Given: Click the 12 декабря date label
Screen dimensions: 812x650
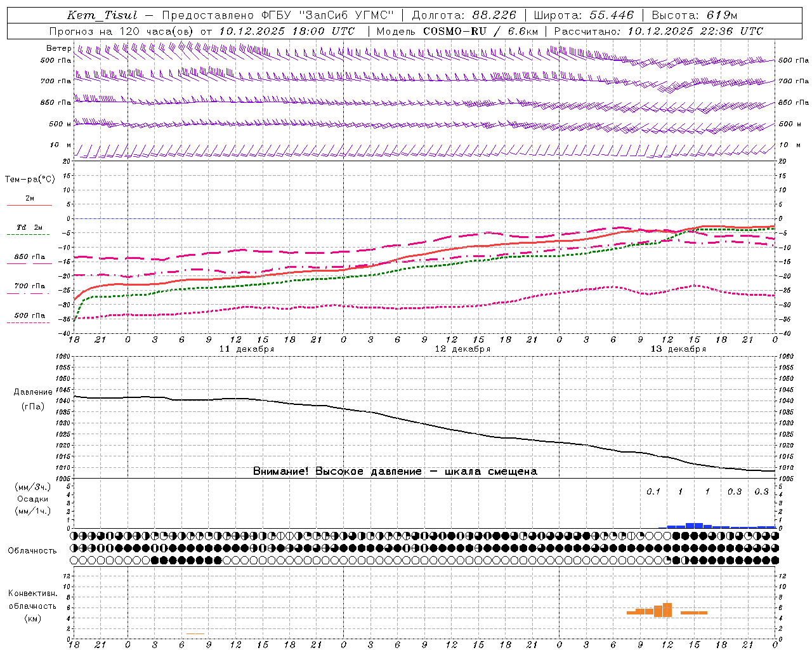Looking at the screenshot, I should click(x=462, y=349).
